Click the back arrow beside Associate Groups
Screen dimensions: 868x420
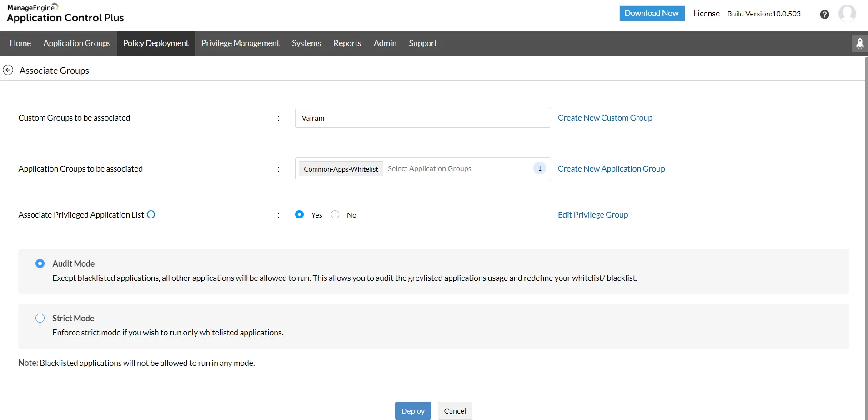[8, 70]
